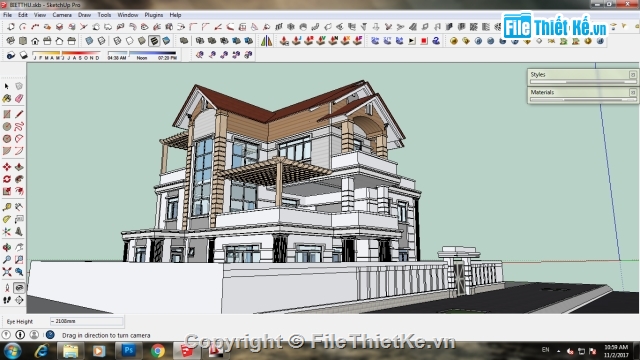Toggle Show/Hide Shadows button

tap(23, 55)
